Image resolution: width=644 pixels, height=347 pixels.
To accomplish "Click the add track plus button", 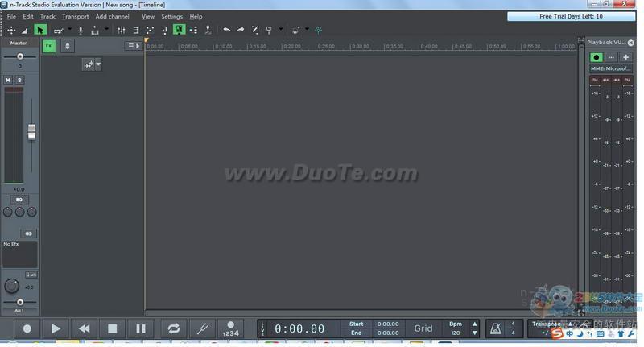I will 89,64.
